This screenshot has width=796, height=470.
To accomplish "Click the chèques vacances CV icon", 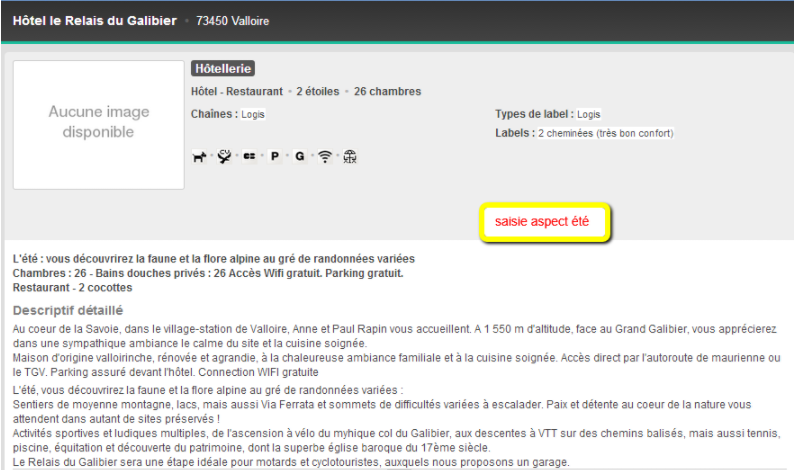I will (224, 156).
